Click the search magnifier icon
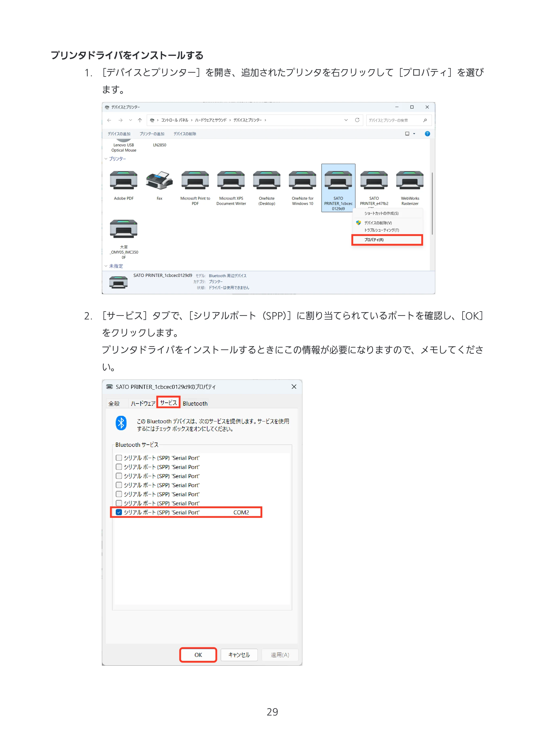Screen dimensions: 535x756 tap(425, 120)
